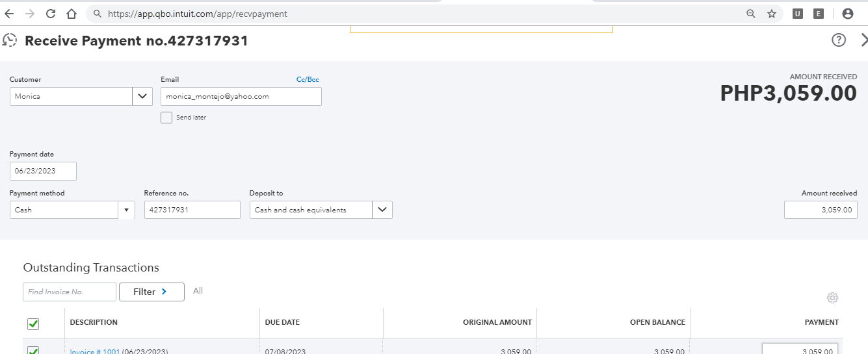Go to browser home page icon
This screenshot has height=354, width=868.
click(72, 14)
